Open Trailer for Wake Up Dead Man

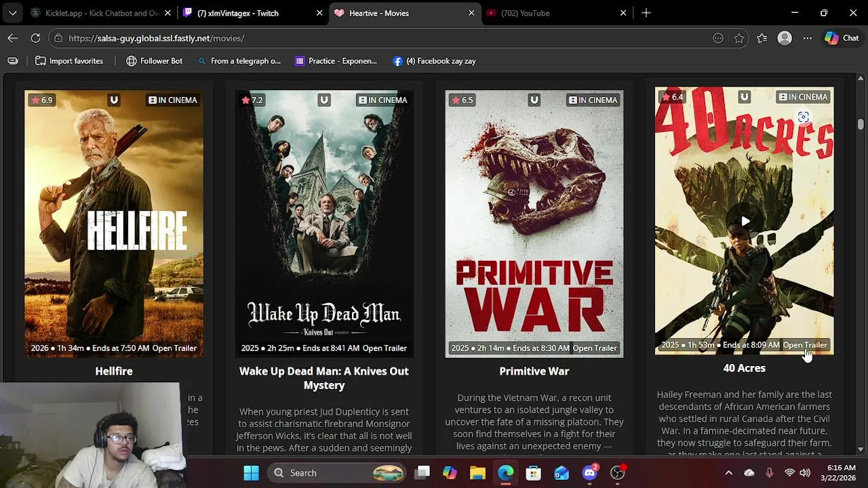pyautogui.click(x=384, y=348)
